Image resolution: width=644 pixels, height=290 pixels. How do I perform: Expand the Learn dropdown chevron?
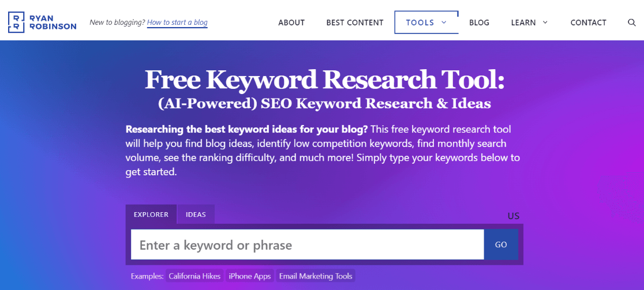(545, 22)
